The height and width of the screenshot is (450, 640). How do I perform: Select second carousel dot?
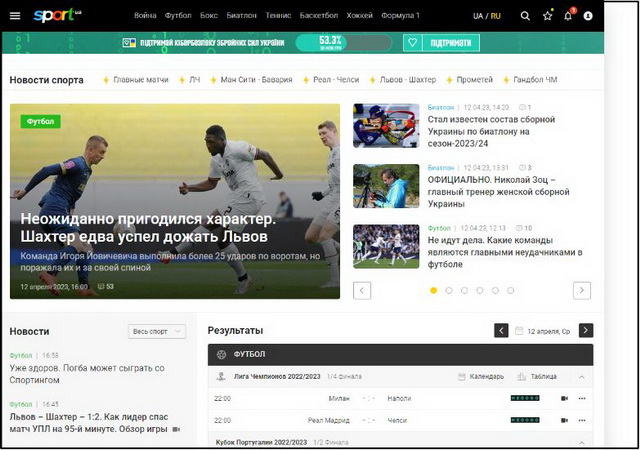point(449,290)
